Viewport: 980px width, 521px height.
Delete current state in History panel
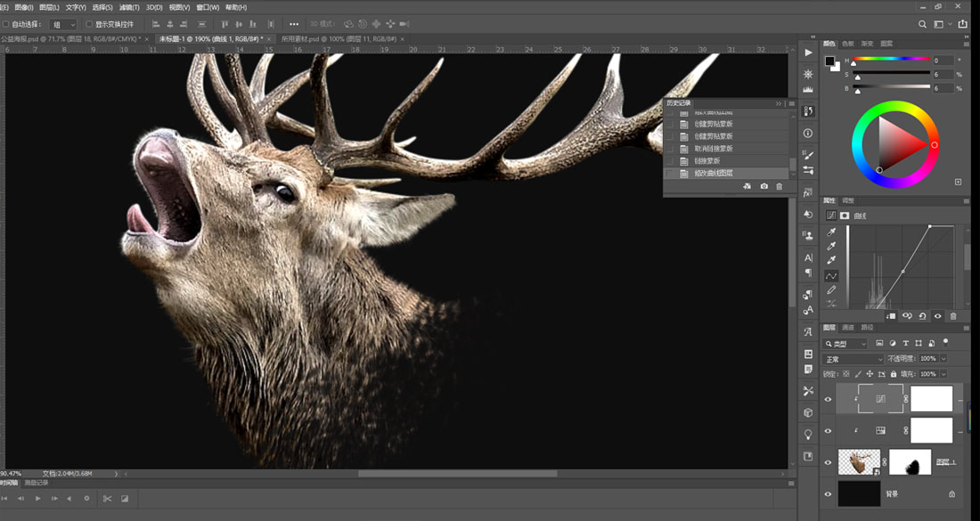(x=779, y=186)
